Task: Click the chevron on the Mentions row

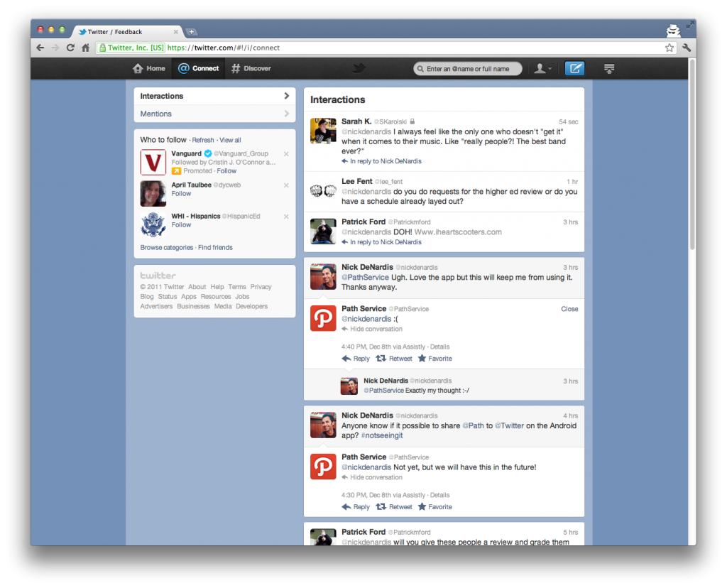Action: pos(287,114)
